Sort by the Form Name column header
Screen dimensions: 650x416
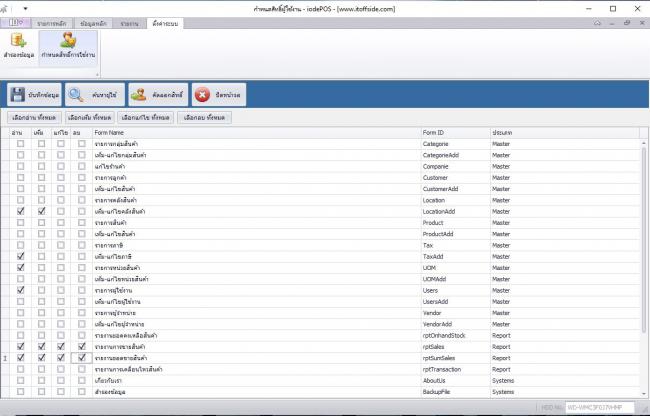pos(257,133)
